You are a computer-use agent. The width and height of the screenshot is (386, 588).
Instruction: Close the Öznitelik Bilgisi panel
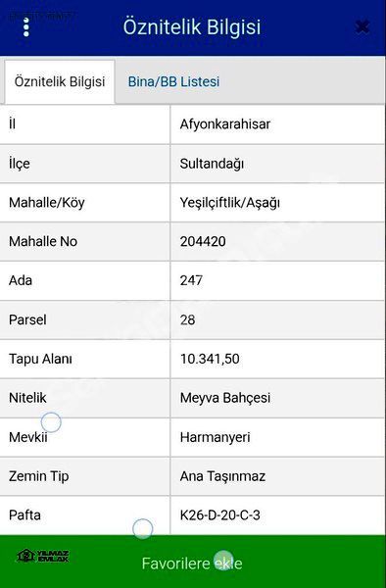coord(362,27)
